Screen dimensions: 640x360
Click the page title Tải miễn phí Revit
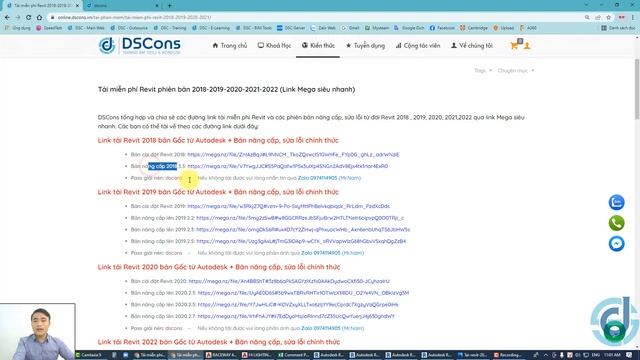point(227,89)
